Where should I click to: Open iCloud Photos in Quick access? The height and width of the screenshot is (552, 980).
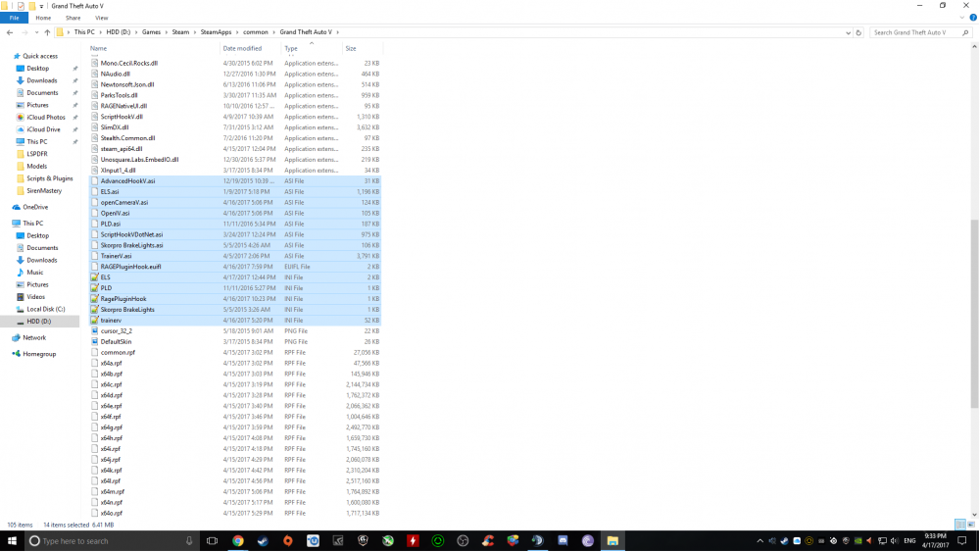[46, 117]
